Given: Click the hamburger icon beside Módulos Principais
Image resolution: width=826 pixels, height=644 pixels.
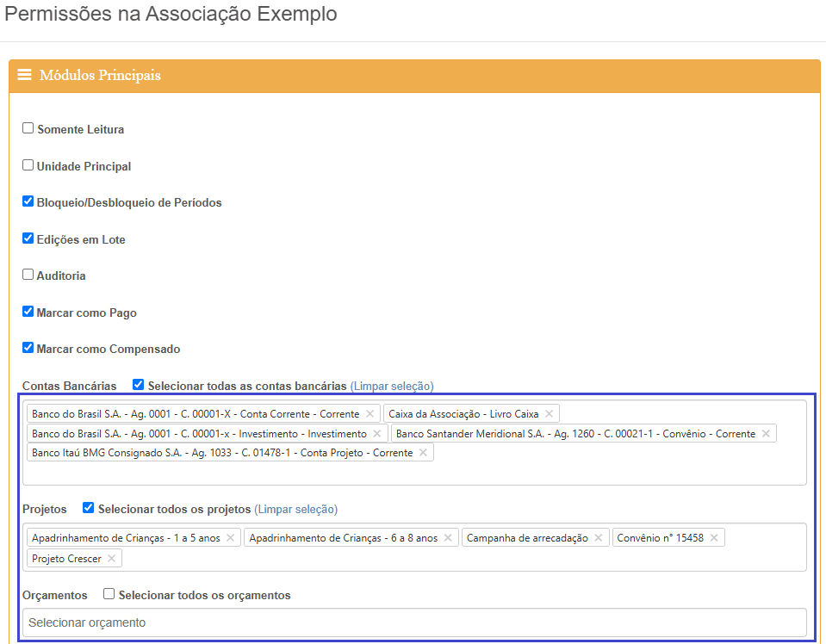Looking at the screenshot, I should point(24,75).
